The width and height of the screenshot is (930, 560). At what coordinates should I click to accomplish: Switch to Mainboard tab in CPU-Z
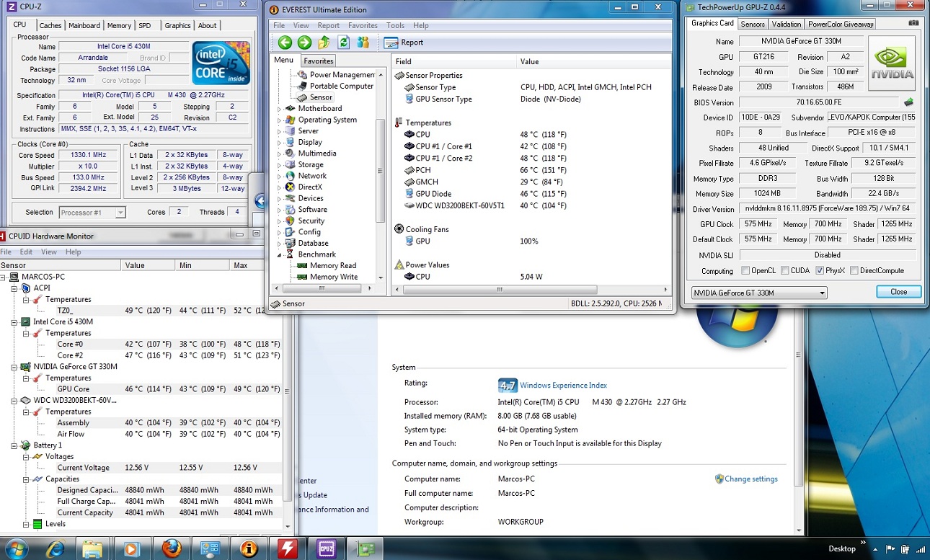pos(84,26)
